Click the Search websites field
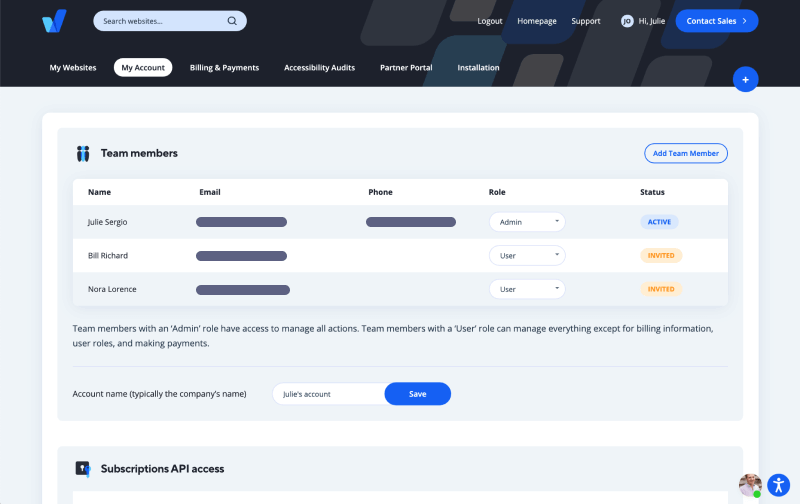 tap(160, 21)
